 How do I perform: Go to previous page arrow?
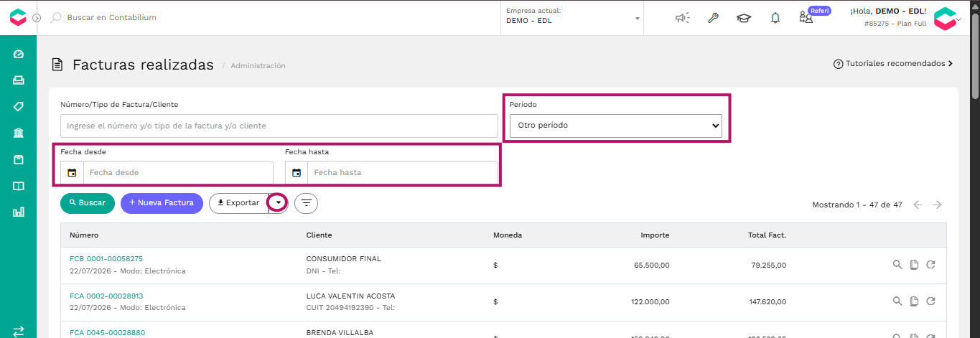(918, 205)
